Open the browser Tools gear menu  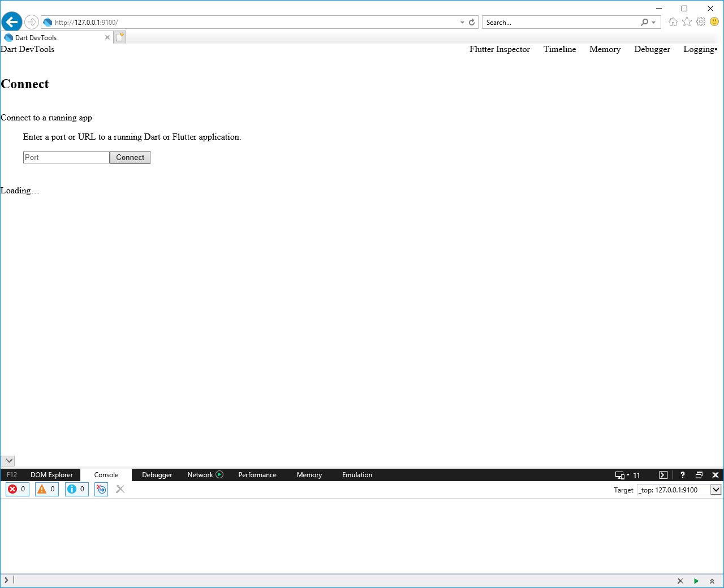click(701, 21)
